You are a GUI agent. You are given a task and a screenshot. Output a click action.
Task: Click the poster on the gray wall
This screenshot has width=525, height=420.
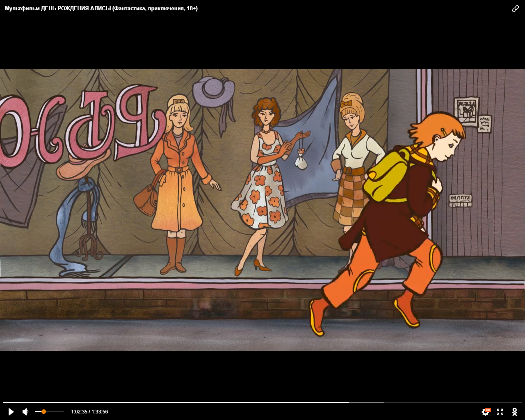pos(466,111)
